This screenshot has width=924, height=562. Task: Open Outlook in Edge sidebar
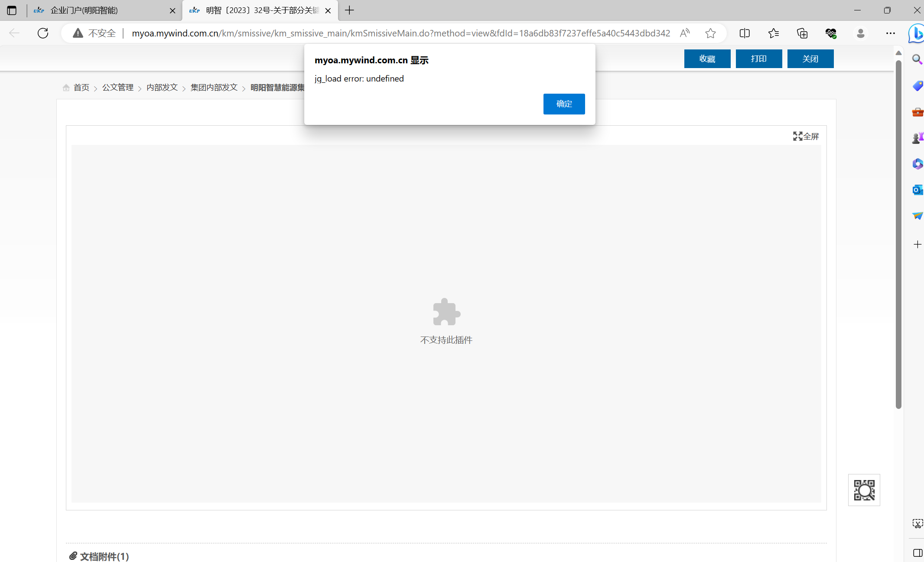(917, 190)
